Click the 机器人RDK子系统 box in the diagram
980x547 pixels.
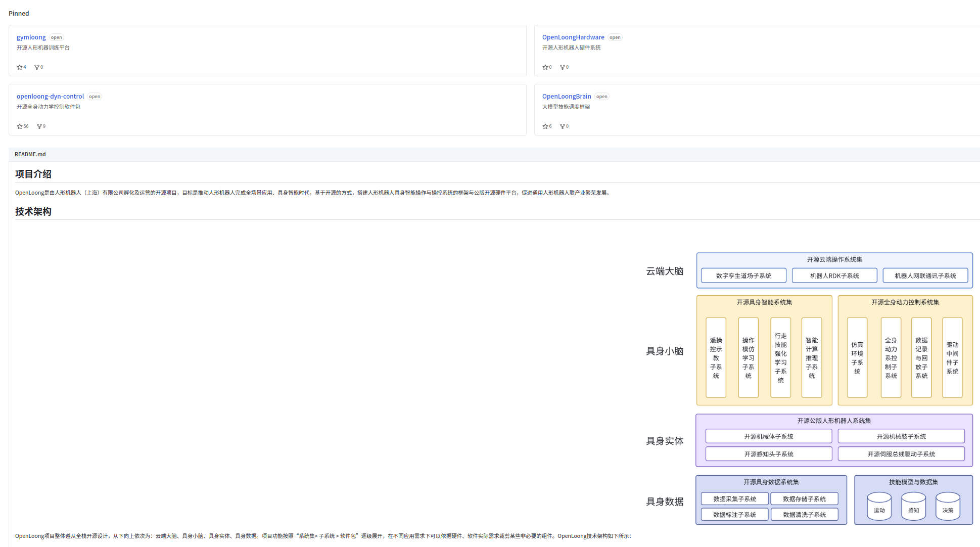(x=834, y=276)
